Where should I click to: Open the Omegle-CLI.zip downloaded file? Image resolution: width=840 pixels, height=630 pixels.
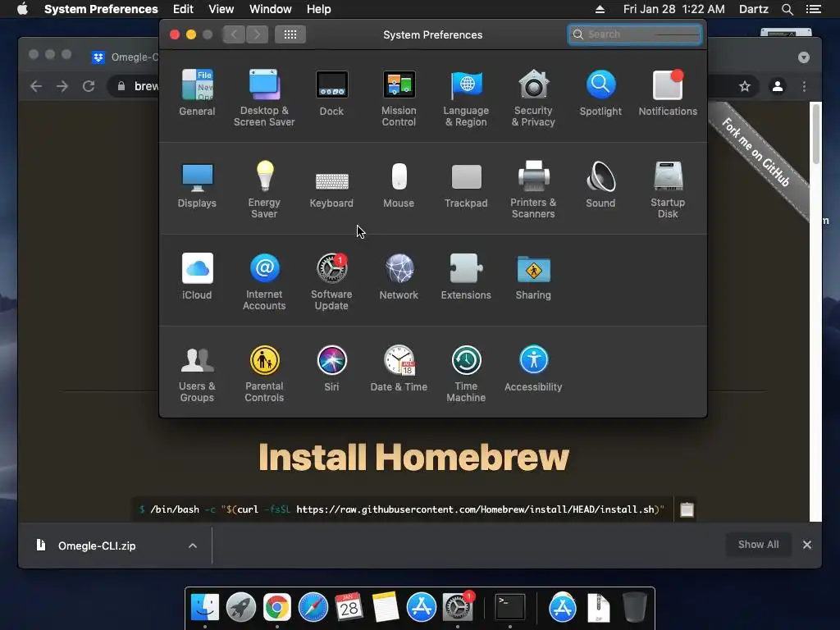tap(97, 546)
